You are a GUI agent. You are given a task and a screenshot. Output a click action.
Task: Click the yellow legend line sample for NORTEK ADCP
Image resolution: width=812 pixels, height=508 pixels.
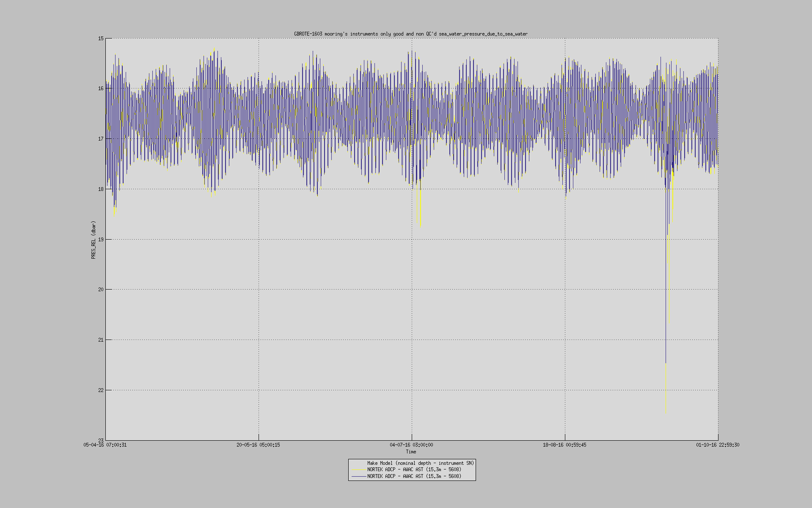pyautogui.click(x=358, y=469)
